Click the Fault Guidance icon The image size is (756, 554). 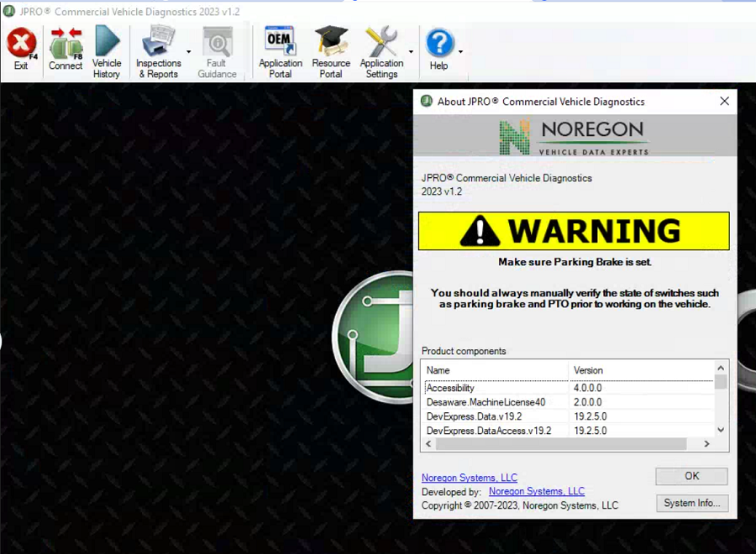click(217, 53)
